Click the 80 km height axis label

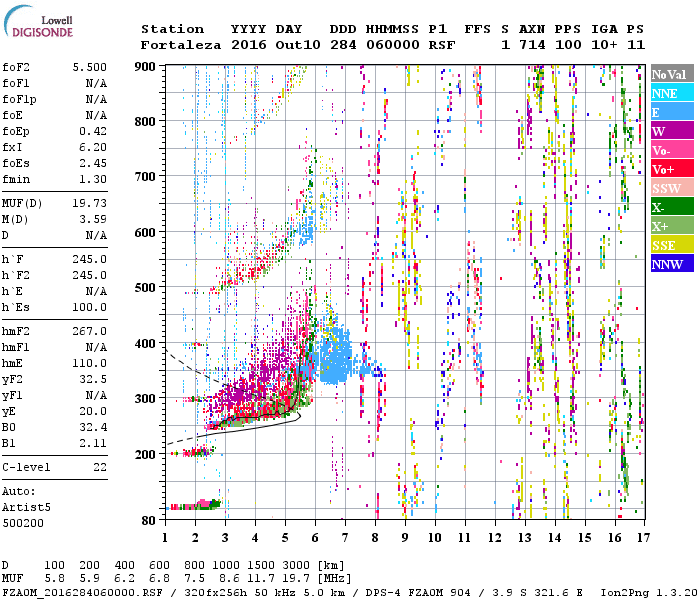[x=149, y=521]
